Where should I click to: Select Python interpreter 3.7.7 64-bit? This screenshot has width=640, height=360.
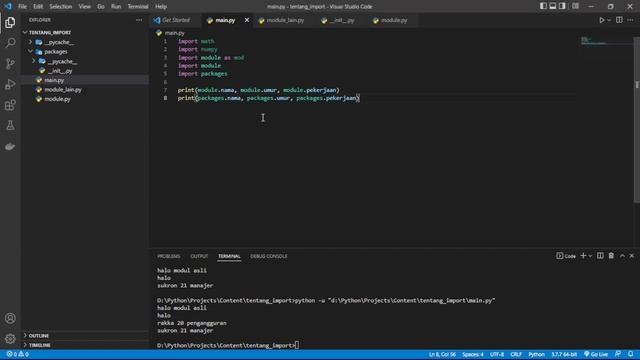tap(564, 354)
